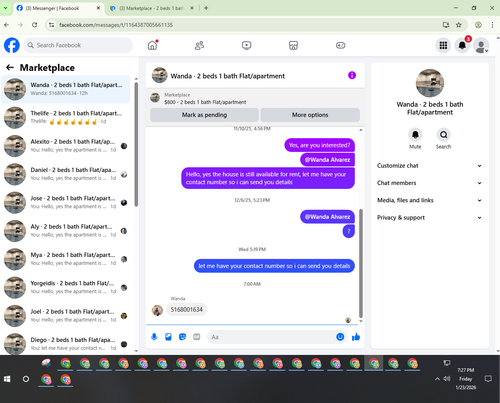The height and width of the screenshot is (403, 500).
Task: Open Chrome three-dot menu
Action: tap(492, 25)
